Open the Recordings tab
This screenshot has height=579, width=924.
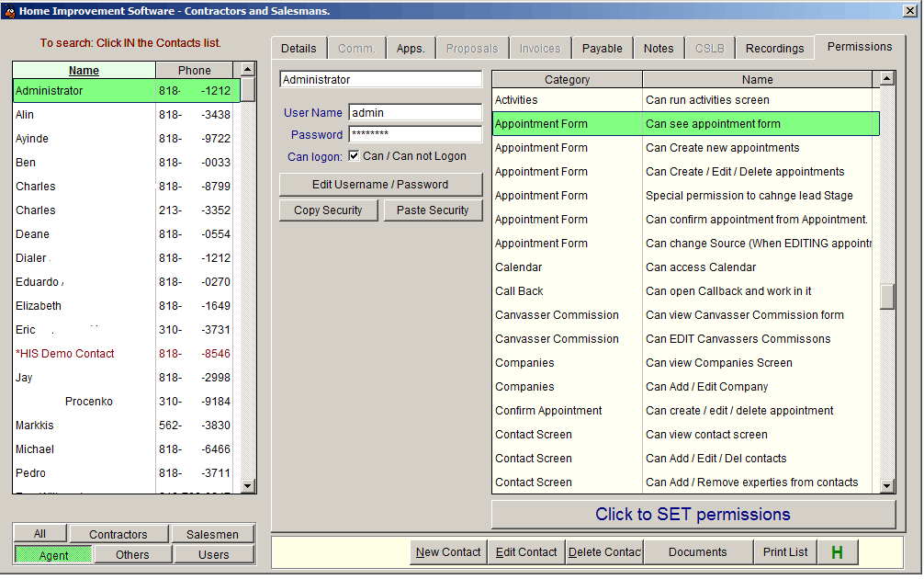(774, 49)
